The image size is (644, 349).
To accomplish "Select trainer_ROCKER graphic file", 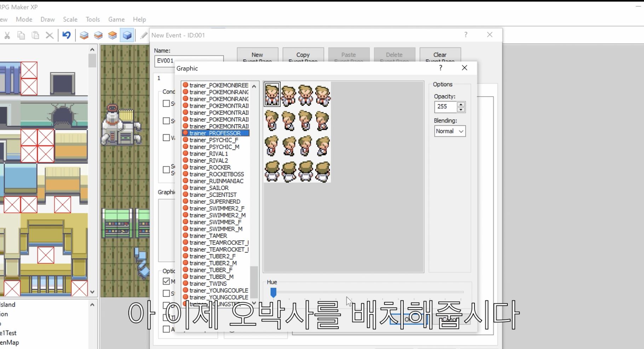I will click(210, 167).
